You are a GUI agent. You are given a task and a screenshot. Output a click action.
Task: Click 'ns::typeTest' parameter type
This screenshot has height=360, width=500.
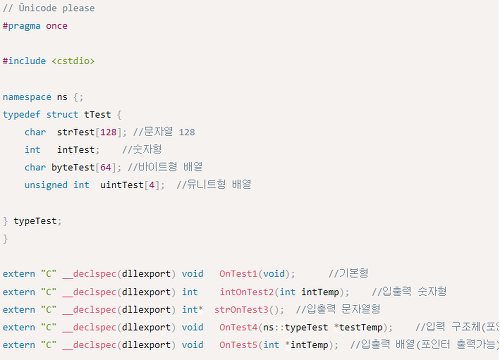[296, 328]
